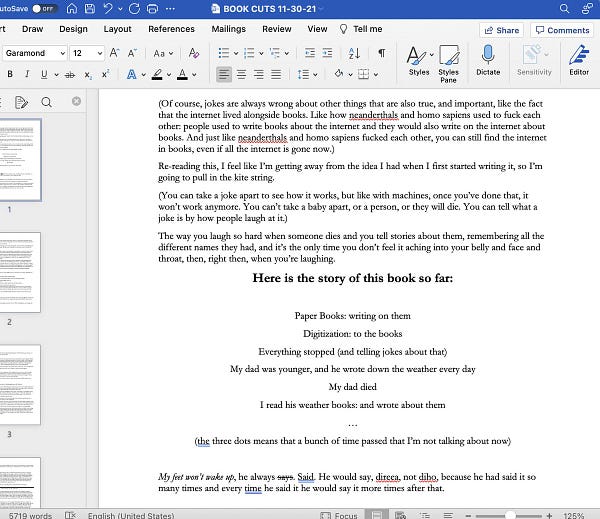Apply red font color
The image size is (600, 519).
(x=183, y=74)
